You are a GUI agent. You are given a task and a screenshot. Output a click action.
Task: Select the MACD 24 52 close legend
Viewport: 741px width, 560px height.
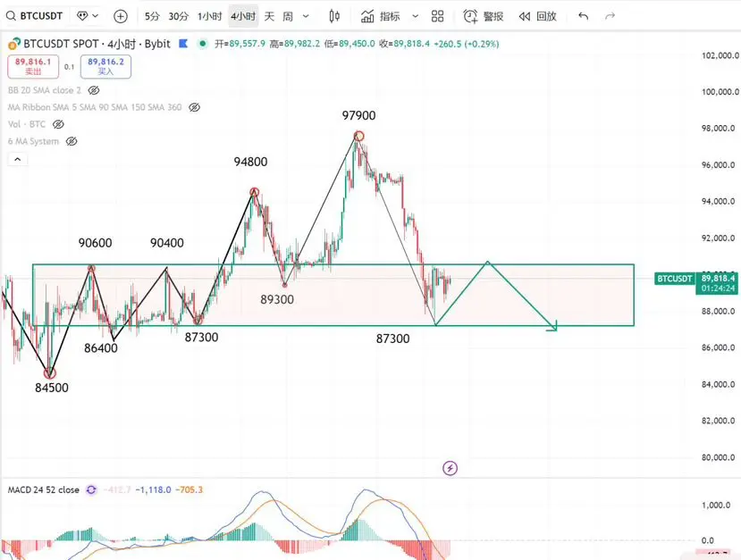point(44,490)
